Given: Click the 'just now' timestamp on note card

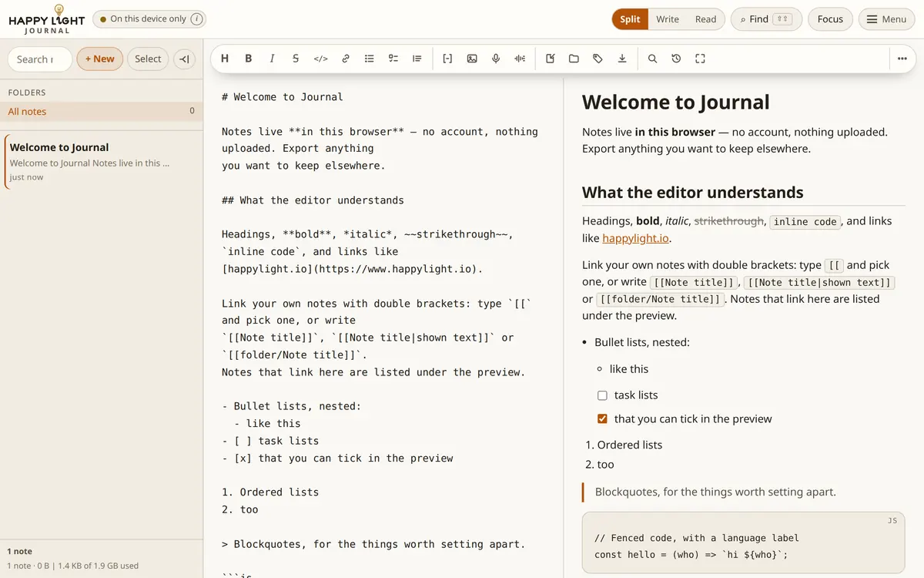Looking at the screenshot, I should coord(26,177).
